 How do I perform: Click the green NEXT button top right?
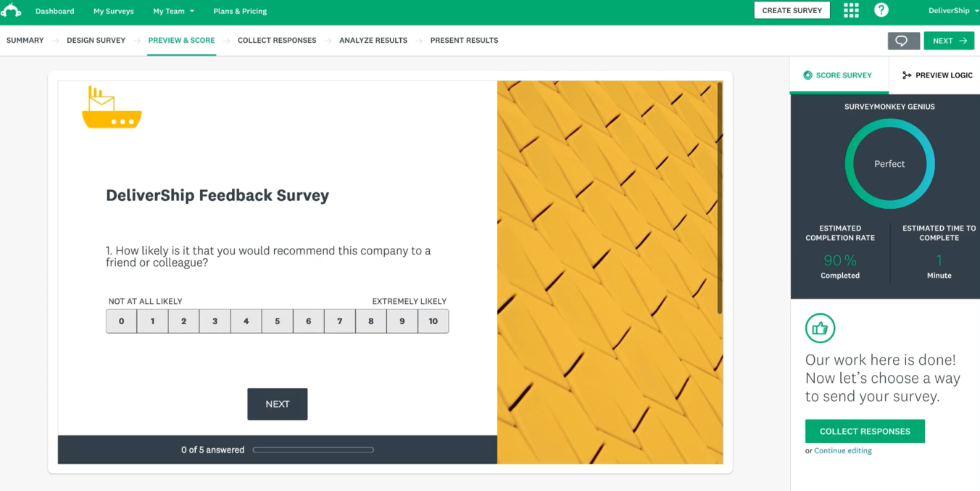point(949,41)
